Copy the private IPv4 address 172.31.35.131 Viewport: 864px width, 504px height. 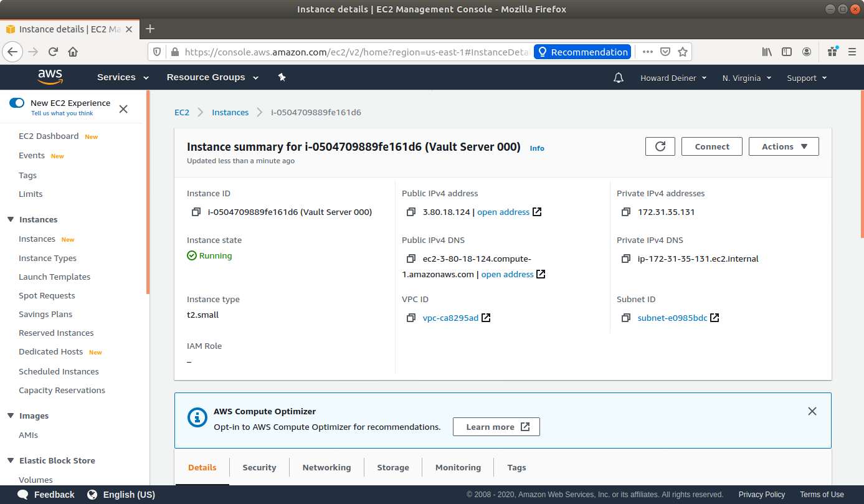coord(626,212)
